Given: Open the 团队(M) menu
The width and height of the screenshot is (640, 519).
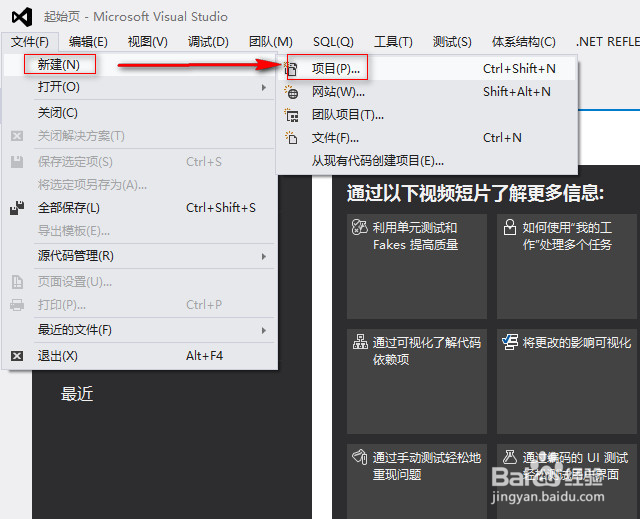Looking at the screenshot, I should point(271,42).
